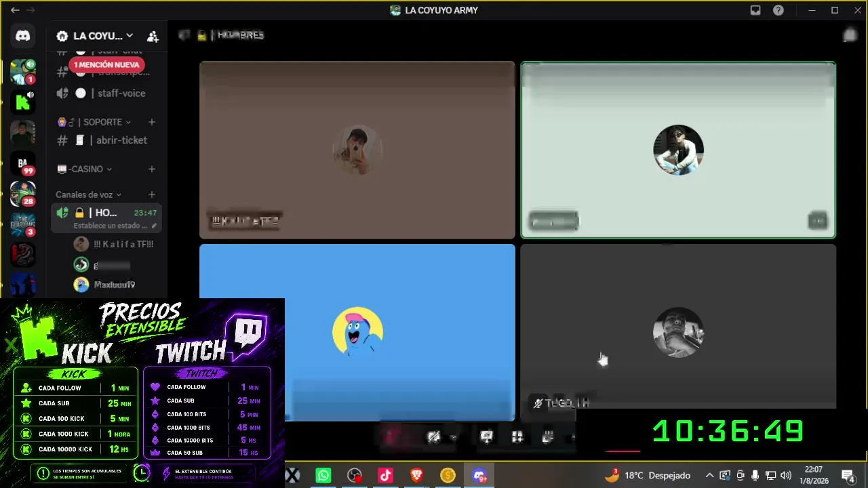This screenshot has height=488, width=868.
Task: Select the brown video tile avatar
Action: [x=357, y=150]
